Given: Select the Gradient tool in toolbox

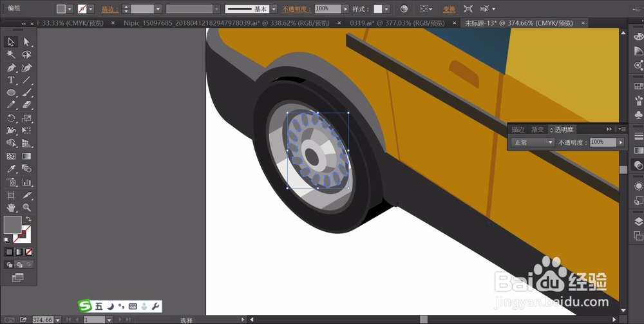Looking at the screenshot, I should [26, 156].
